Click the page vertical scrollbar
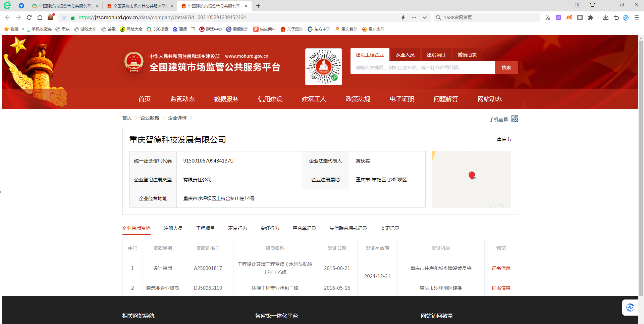Image resolution: width=644 pixels, height=324 pixels. (x=641, y=168)
